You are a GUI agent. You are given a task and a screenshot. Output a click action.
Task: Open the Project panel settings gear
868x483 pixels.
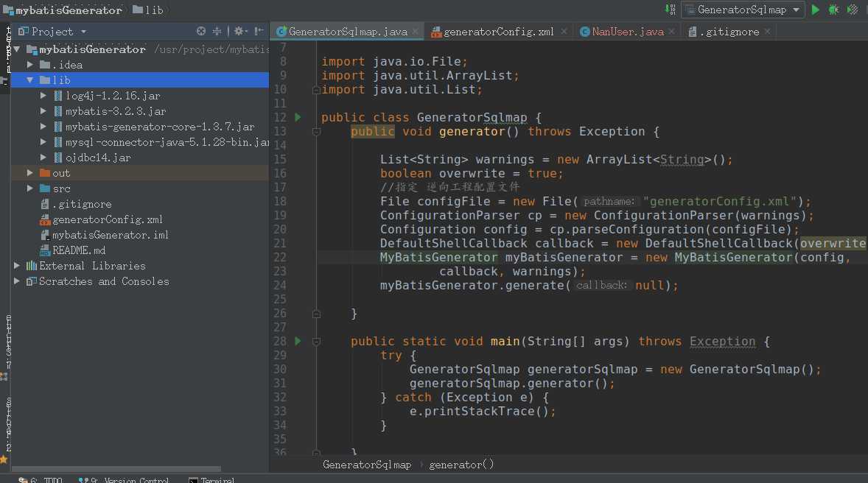[239, 32]
